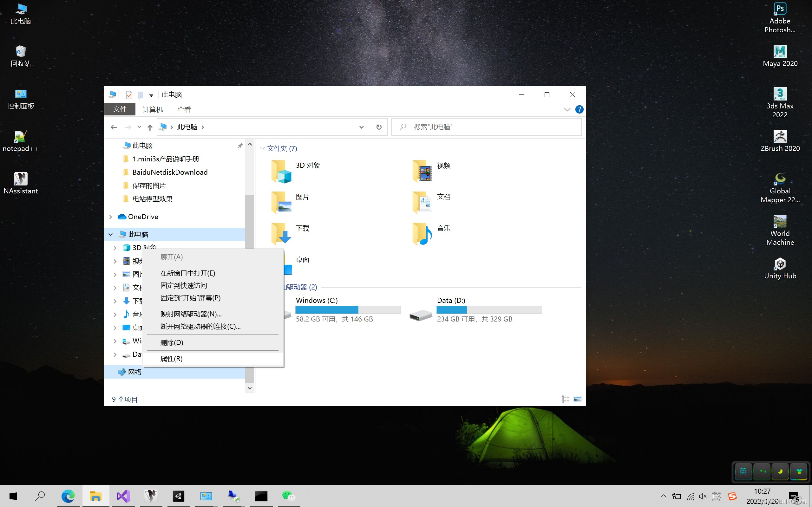Open the Downloads folder icon

(281, 234)
